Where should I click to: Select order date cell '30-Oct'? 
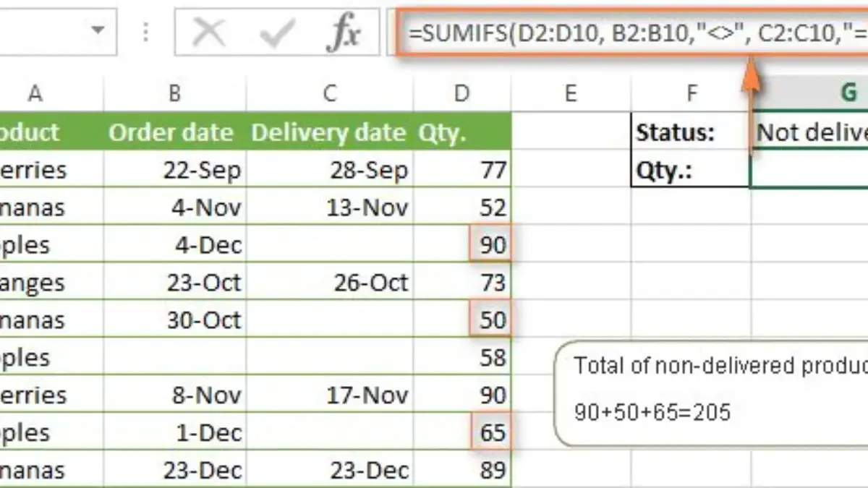[x=174, y=320]
